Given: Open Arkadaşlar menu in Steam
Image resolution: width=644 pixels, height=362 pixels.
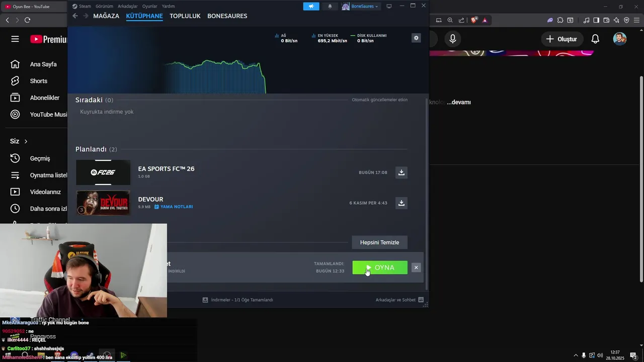Looking at the screenshot, I should click(128, 6).
